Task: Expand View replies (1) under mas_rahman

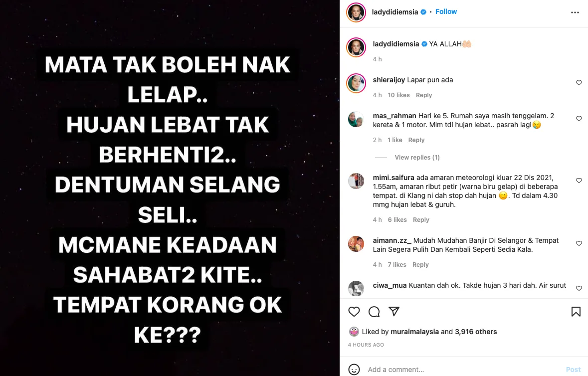Action: (417, 158)
